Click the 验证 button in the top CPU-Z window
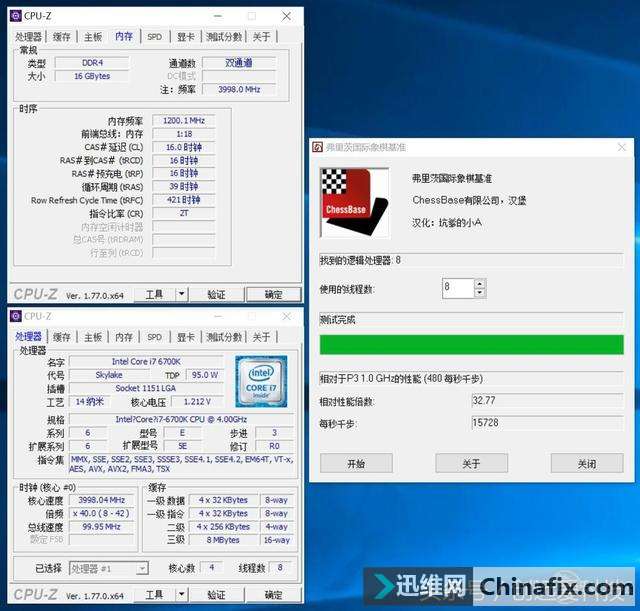The height and width of the screenshot is (611, 640). tap(216, 294)
